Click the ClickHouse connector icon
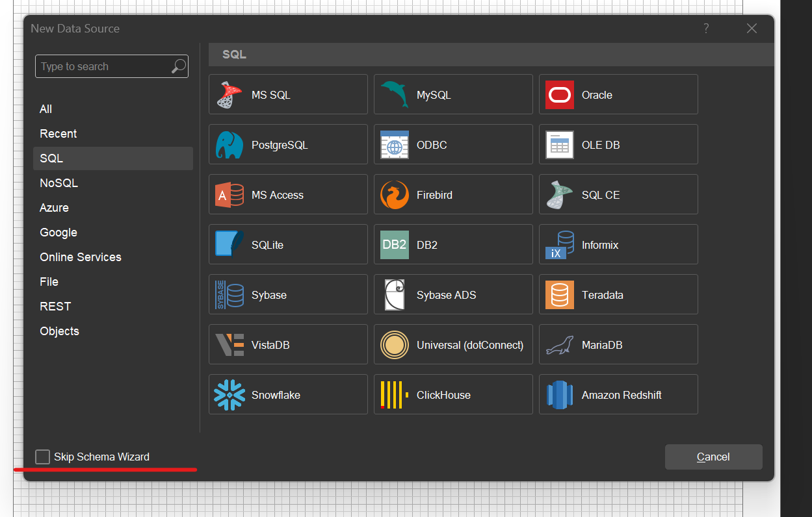Screen dimensions: 812x517 click(393, 394)
